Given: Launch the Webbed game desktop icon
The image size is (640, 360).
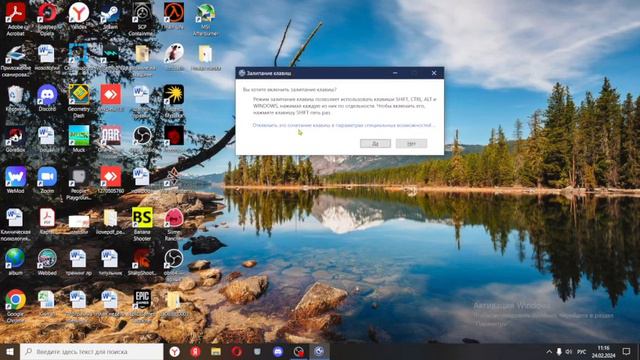Looking at the screenshot, I should pos(47,261).
